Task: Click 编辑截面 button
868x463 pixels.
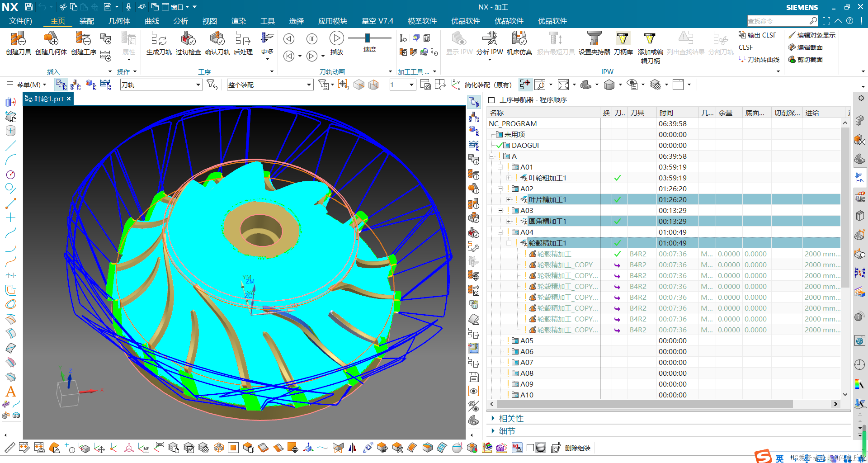Action: (x=806, y=47)
